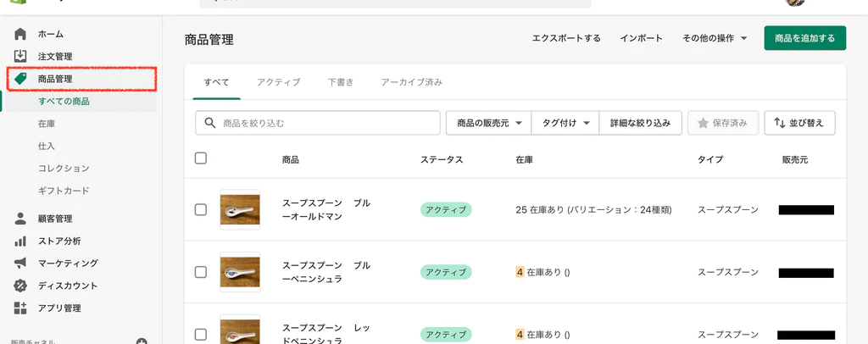
Task: Check the box for スープスプーン ブルーペニンシュラ
Action: [201, 272]
